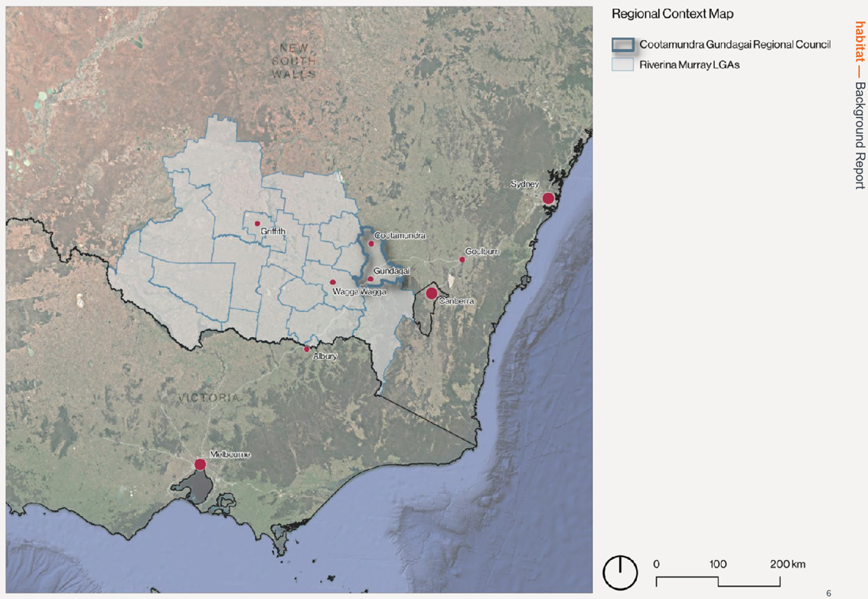Click the 'Riverina Murray LGAs' legend label
Screen dimensions: 868x599
coord(690,65)
